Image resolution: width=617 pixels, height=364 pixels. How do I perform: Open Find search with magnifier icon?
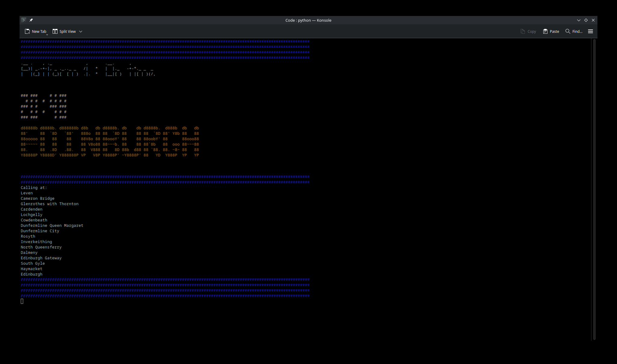coord(568,31)
